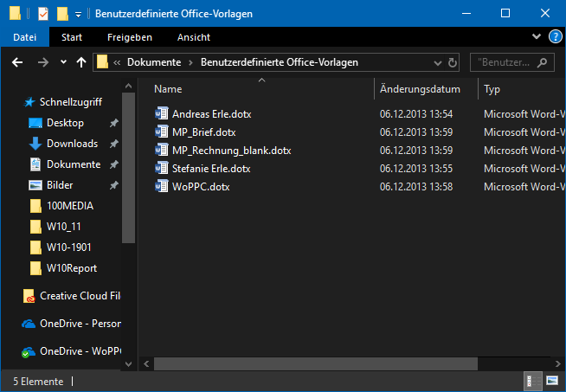
Task: Switch to large icons view in status bar
Action: (552, 381)
